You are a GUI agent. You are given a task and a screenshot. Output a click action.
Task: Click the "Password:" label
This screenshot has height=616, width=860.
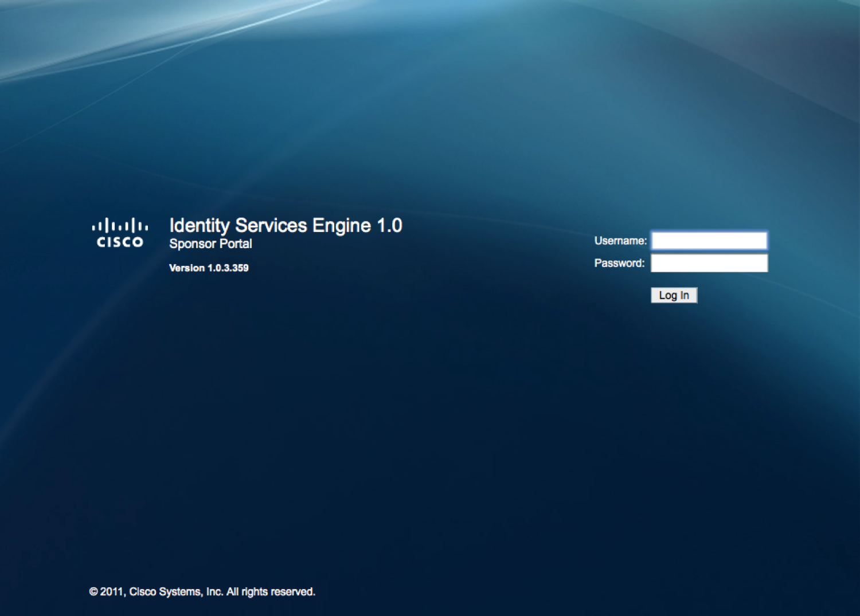619,263
